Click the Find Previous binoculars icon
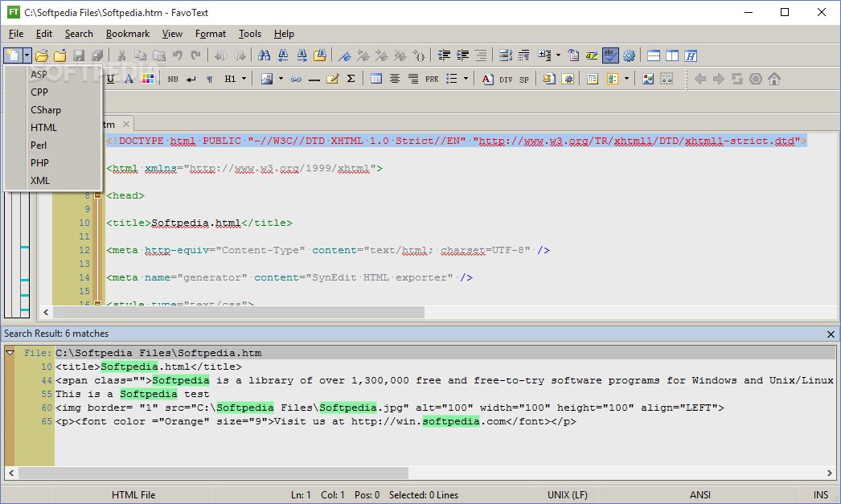Image resolution: width=841 pixels, height=504 pixels. [283, 55]
